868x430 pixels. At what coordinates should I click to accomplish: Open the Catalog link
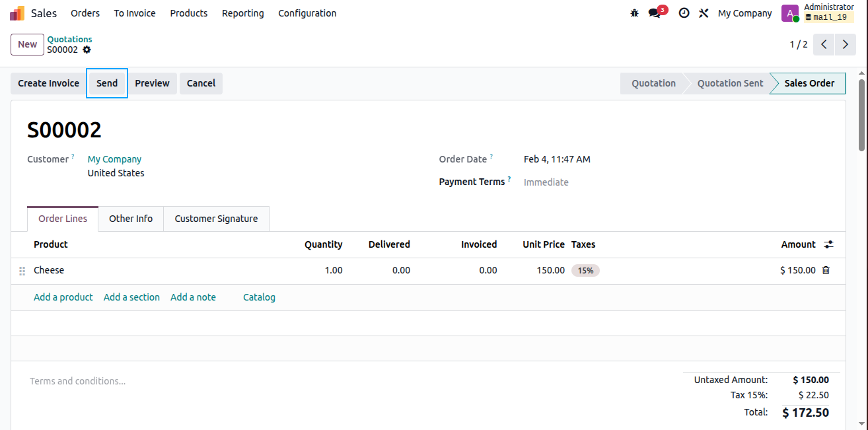point(259,297)
